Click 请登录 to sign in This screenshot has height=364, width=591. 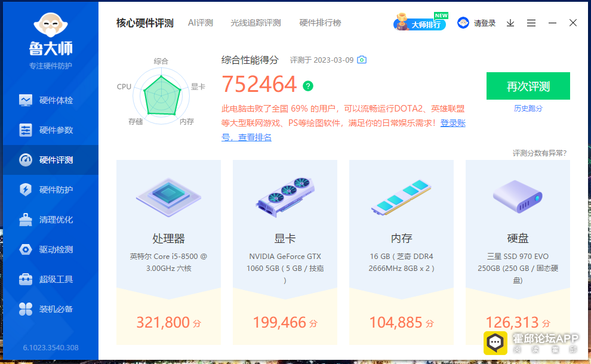pyautogui.click(x=485, y=23)
